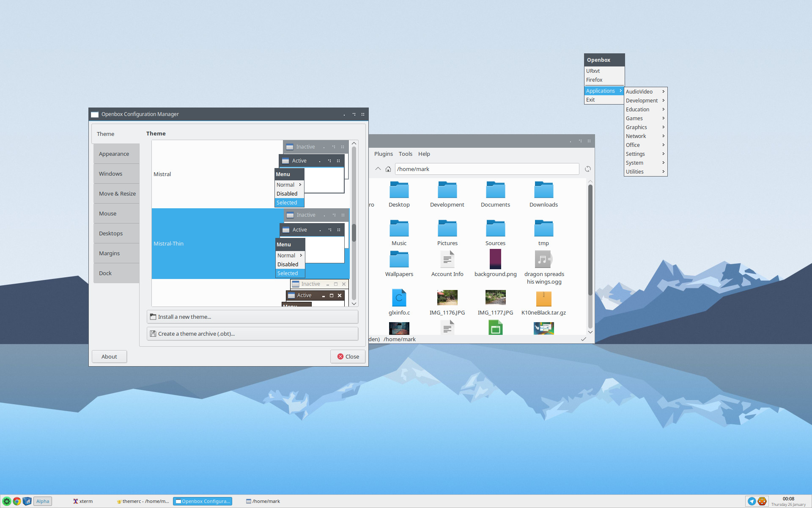Go up one directory in file manager
This screenshot has height=508, width=812.
click(378, 169)
